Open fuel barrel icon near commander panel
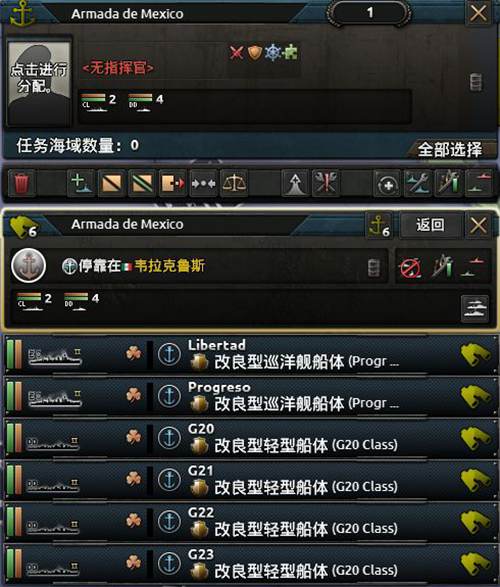The image size is (500, 587). (476, 82)
